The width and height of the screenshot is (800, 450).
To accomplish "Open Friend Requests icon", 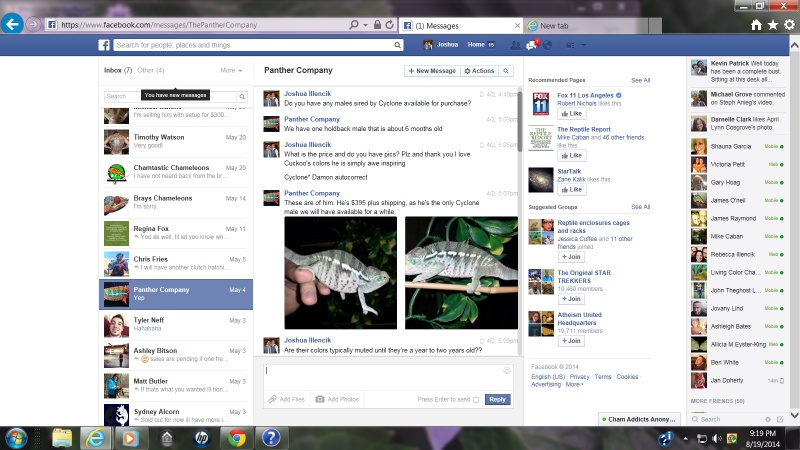I will pyautogui.click(x=515, y=45).
